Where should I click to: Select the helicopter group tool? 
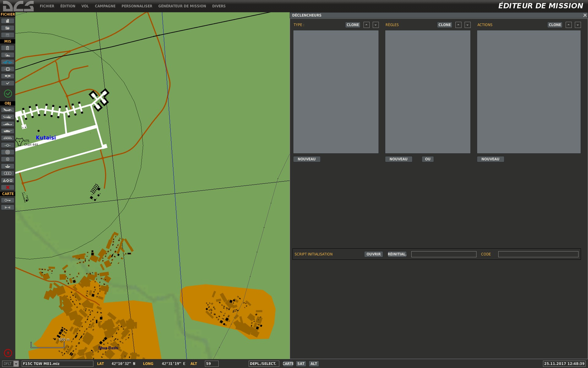pyautogui.click(x=8, y=117)
